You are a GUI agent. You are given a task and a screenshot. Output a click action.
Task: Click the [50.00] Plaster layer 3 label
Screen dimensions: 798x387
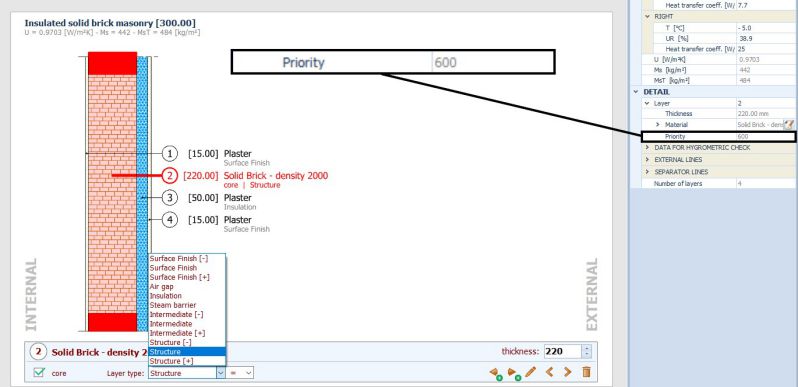click(x=219, y=198)
